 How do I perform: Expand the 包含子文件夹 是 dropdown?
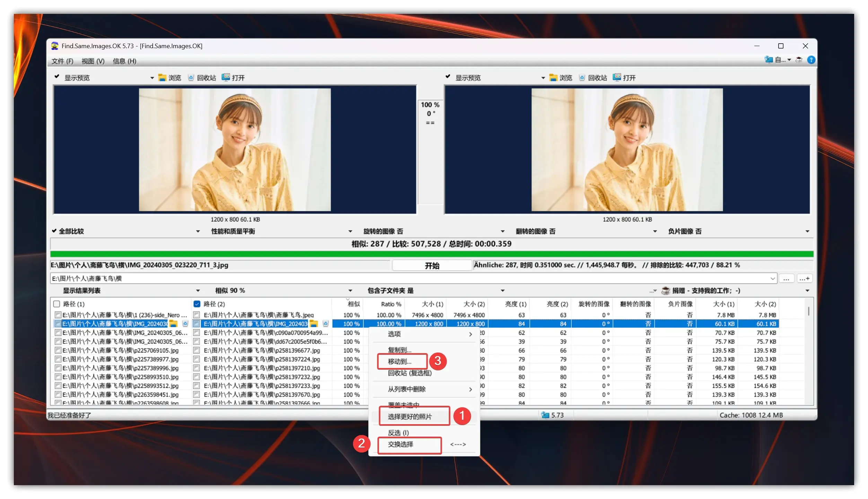(x=503, y=291)
